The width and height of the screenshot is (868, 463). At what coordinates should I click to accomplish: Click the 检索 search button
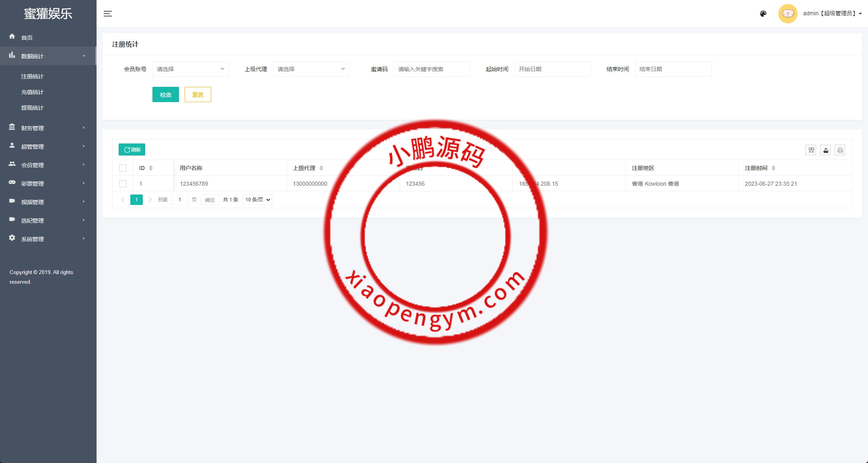click(x=165, y=95)
